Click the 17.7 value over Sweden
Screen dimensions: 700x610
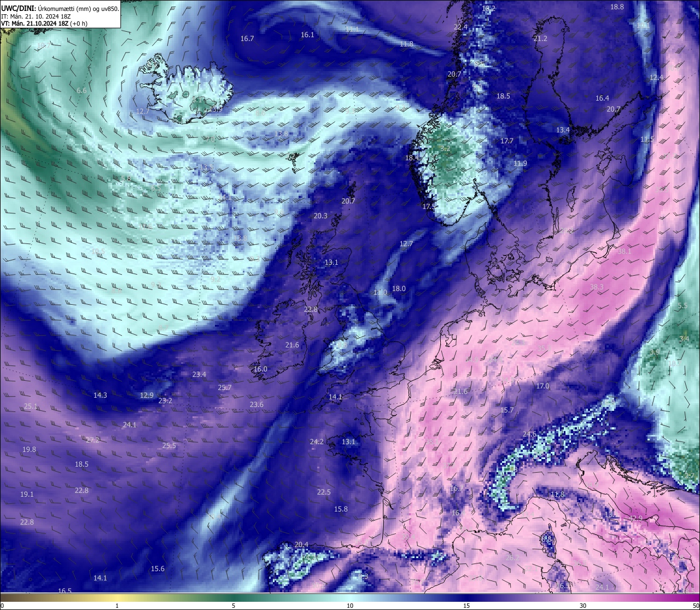507,141
